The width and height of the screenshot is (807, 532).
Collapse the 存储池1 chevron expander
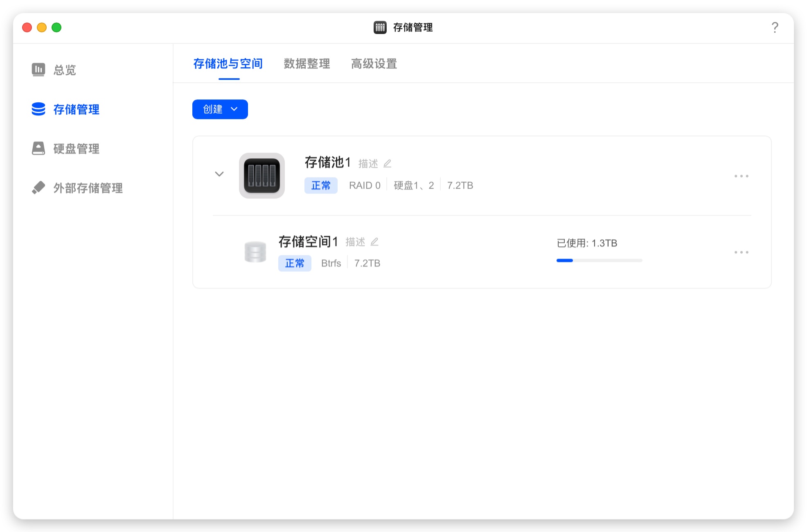click(x=219, y=174)
